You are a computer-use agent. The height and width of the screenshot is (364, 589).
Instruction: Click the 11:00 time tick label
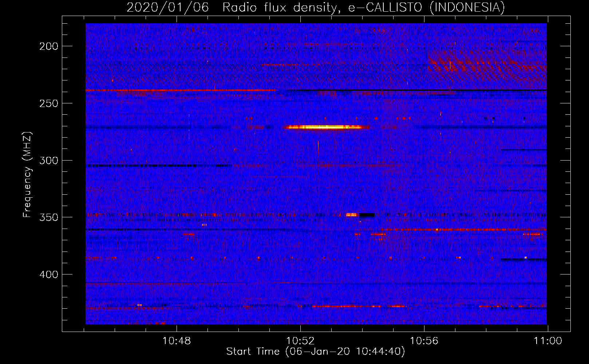pyautogui.click(x=548, y=341)
